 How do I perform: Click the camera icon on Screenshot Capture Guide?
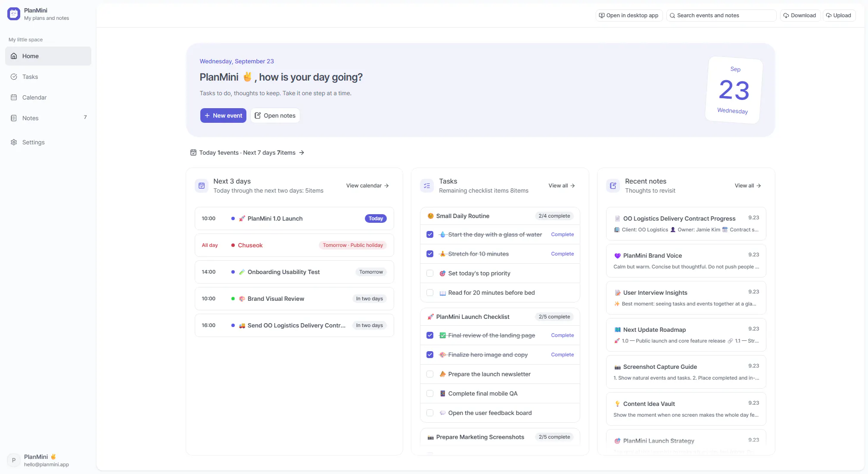coord(617,367)
